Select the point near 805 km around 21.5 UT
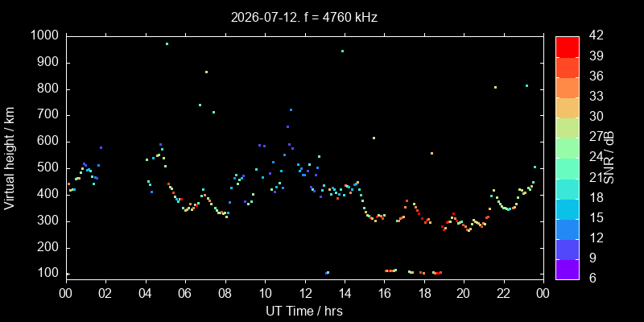644x322 pixels. (495, 88)
